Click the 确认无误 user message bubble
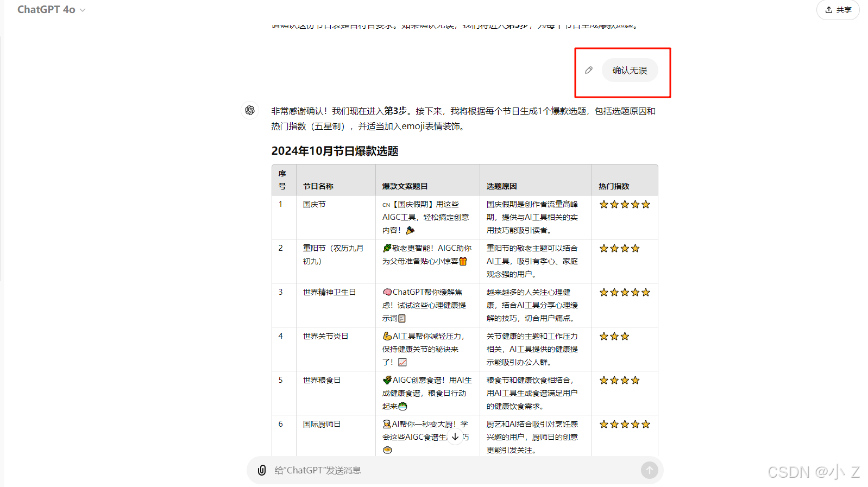868x487 pixels. click(630, 71)
